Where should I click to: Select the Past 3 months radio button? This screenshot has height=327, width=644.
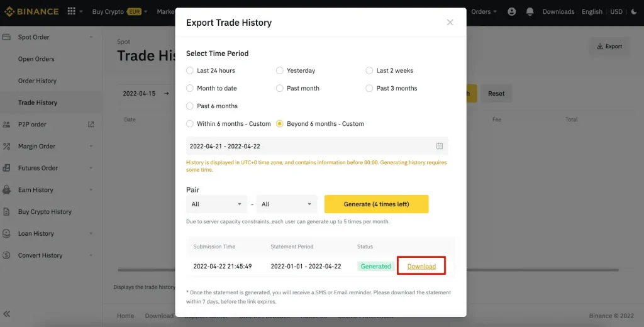(370, 88)
